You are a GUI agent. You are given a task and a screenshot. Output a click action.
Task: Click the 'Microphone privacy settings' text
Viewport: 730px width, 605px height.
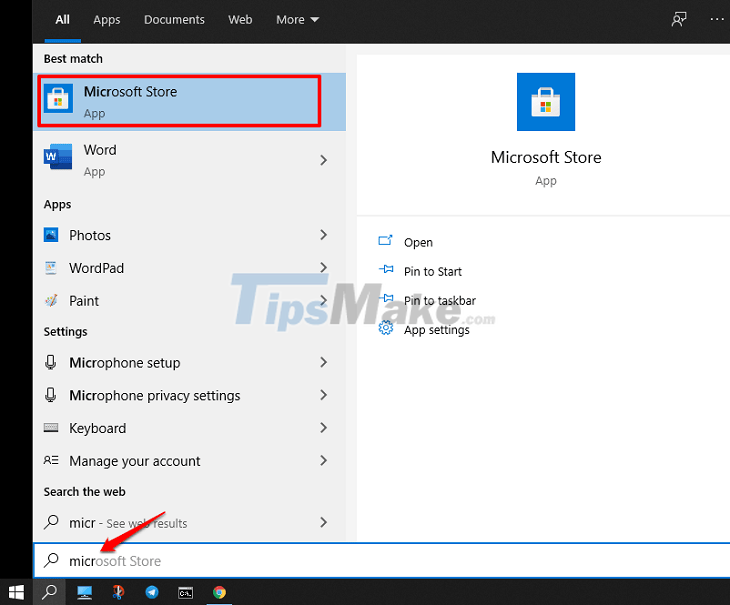pos(155,396)
